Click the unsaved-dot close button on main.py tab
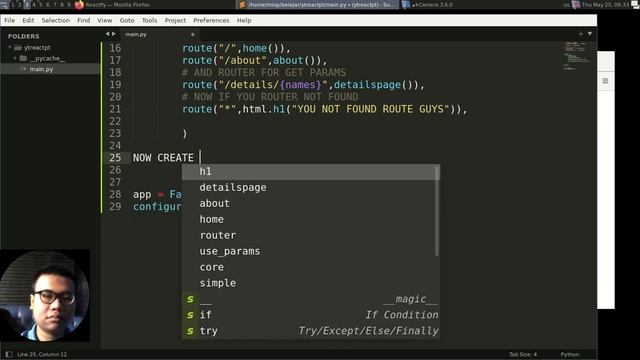The width and height of the screenshot is (640, 360). click(x=193, y=34)
